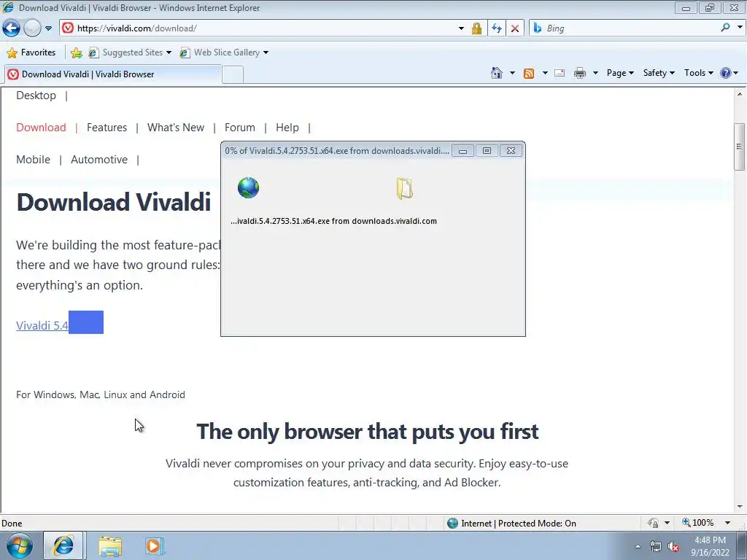This screenshot has width=747, height=560.
Task: Open the Page menu
Action: [x=620, y=73]
